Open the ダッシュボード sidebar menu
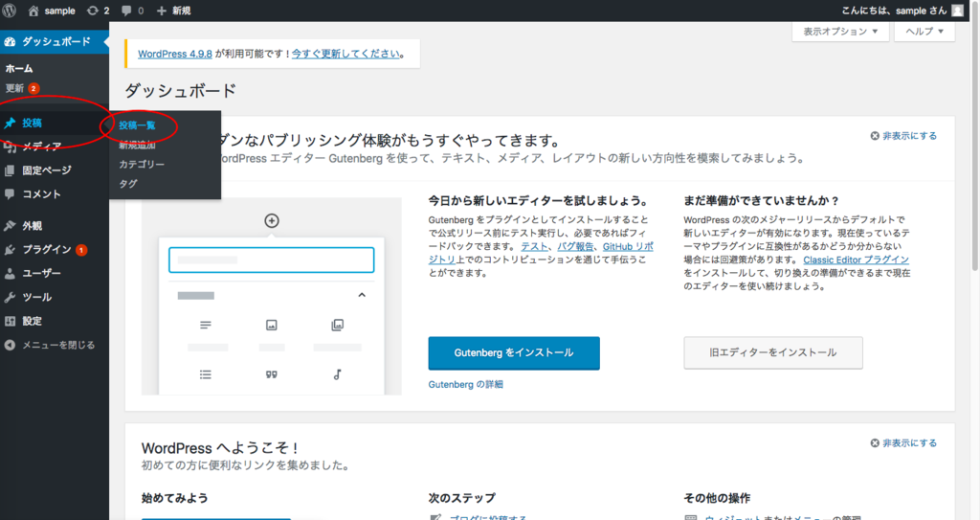 pos(55,42)
